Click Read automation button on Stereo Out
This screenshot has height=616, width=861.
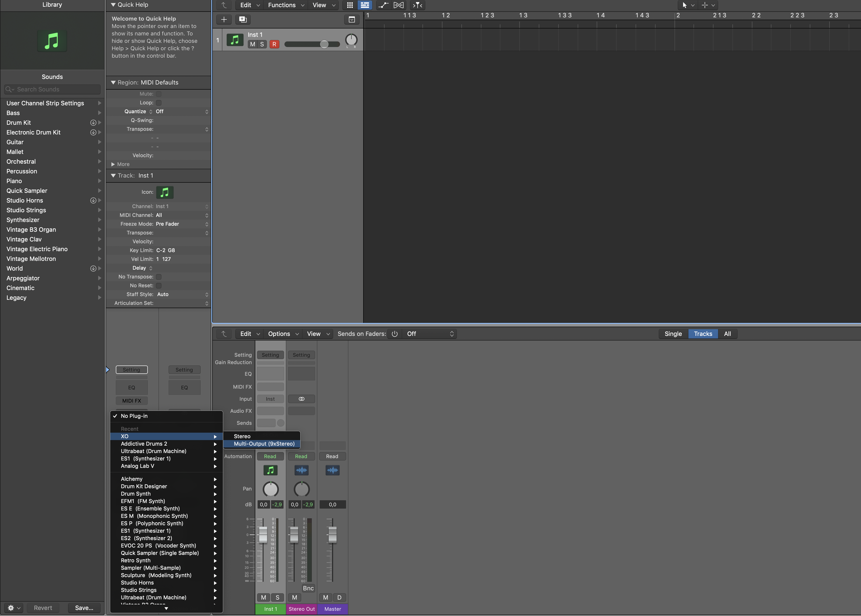[x=301, y=456]
